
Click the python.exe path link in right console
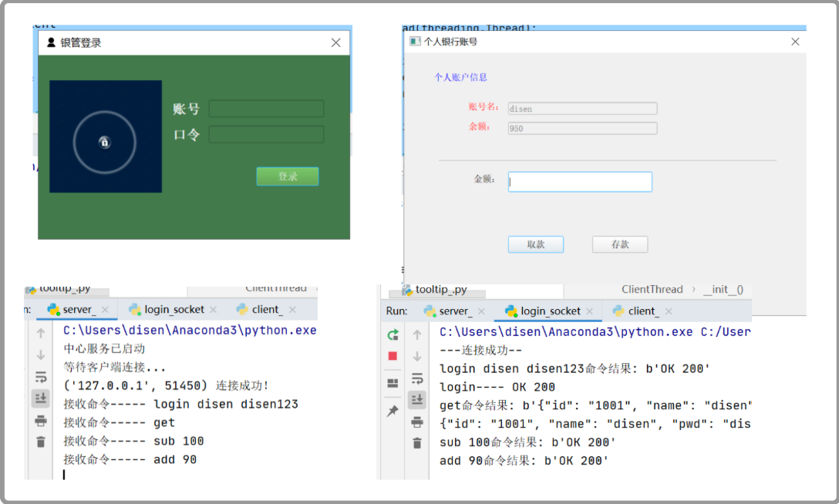click(x=566, y=332)
